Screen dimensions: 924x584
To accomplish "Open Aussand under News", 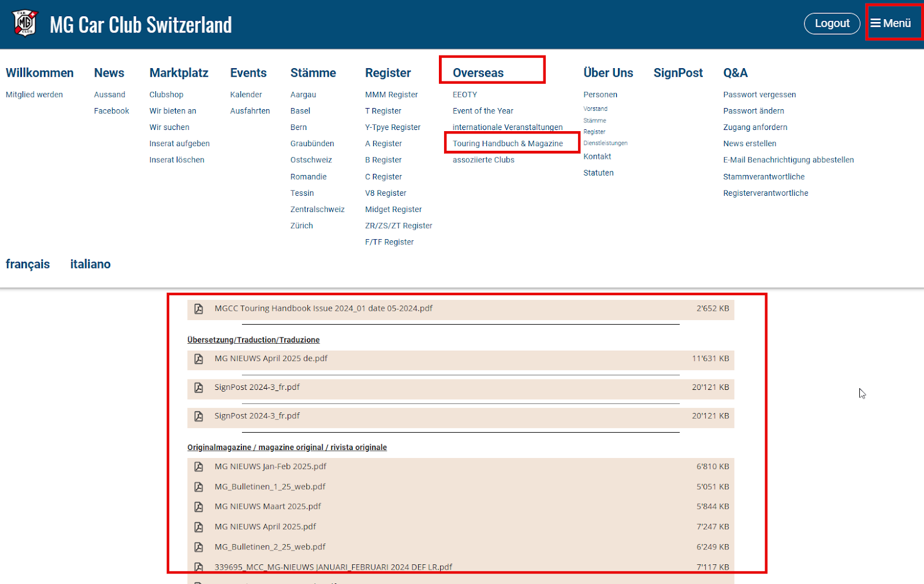I will coord(110,95).
